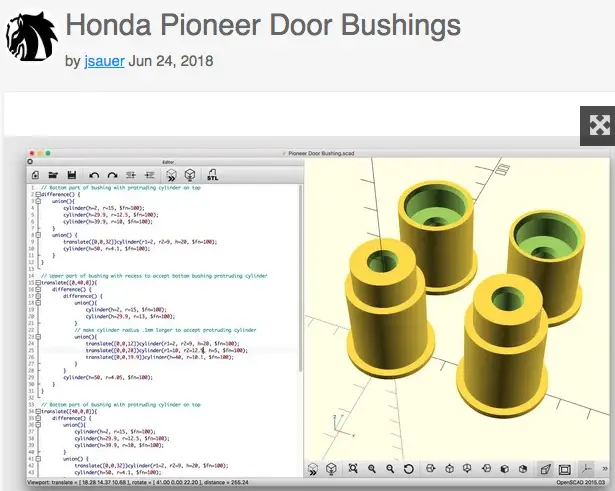Viewport: 615px width, 491px height.
Task: Click the Pioneer Door Bushing.scad window title
Action: (x=321, y=153)
